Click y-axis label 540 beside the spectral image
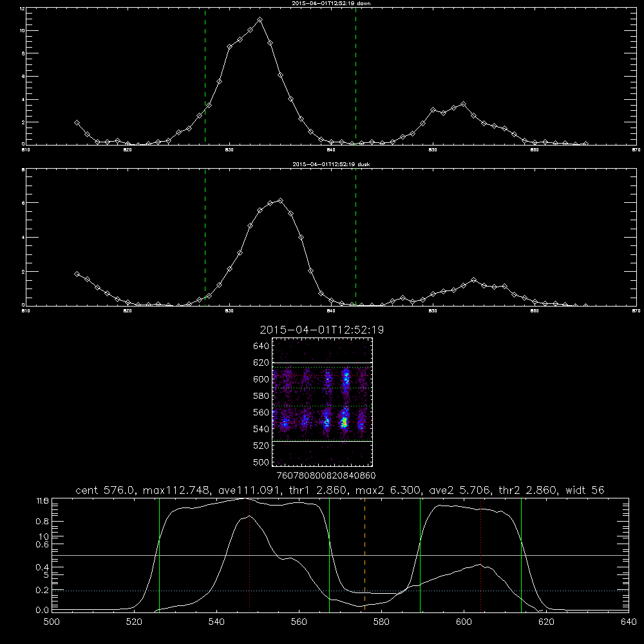Image resolution: width=644 pixels, height=644 pixels. (261, 429)
